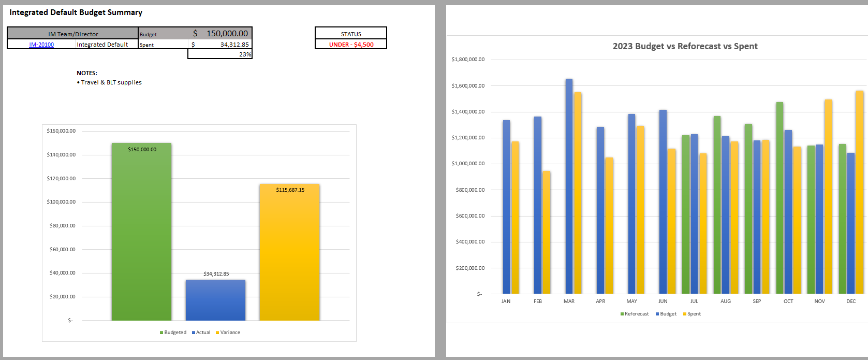The width and height of the screenshot is (868, 360).
Task: Click the 2023 Budget vs Reforecast chart title
Action: click(685, 46)
